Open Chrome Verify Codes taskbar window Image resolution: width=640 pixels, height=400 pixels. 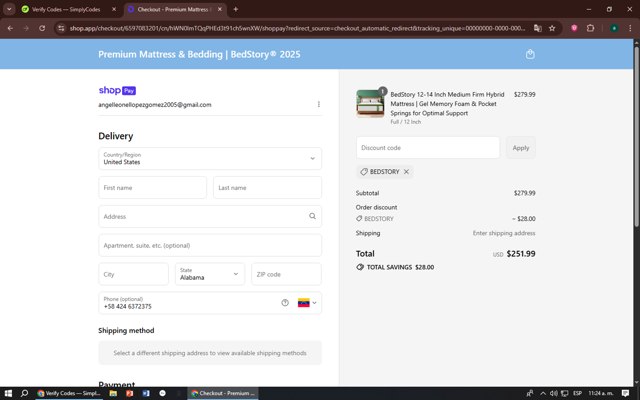click(x=69, y=393)
